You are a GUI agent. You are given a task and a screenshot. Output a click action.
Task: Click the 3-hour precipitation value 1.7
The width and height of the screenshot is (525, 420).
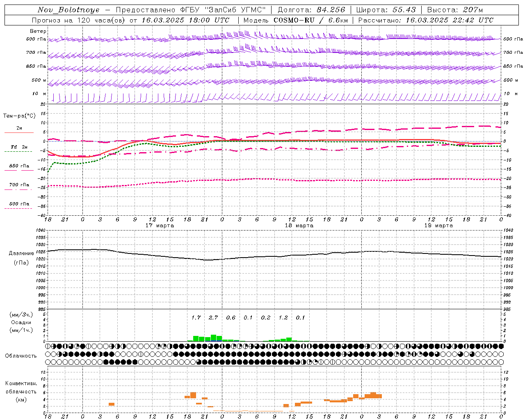point(196,317)
